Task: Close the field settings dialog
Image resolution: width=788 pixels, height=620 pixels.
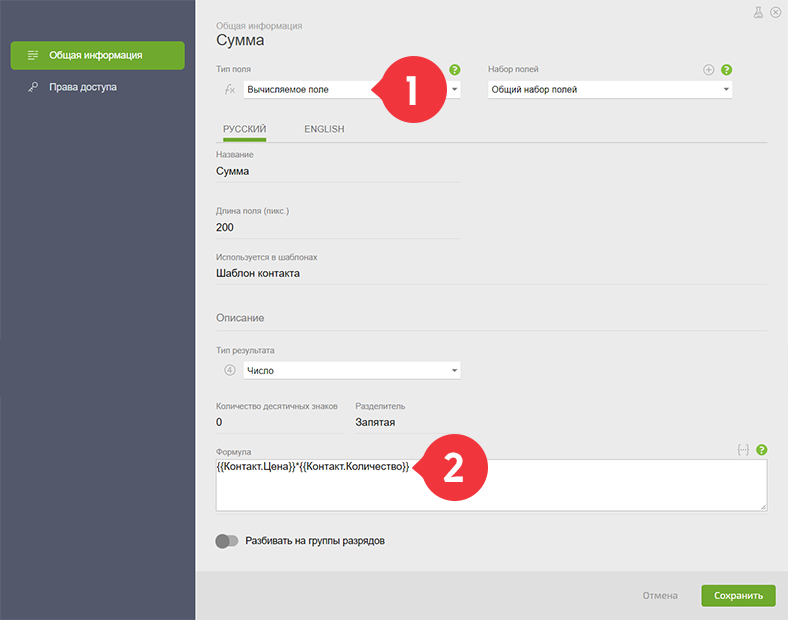Action: pos(775,13)
